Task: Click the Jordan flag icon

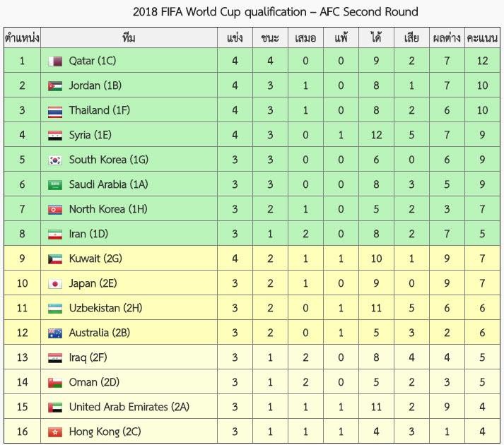Action: [55, 85]
